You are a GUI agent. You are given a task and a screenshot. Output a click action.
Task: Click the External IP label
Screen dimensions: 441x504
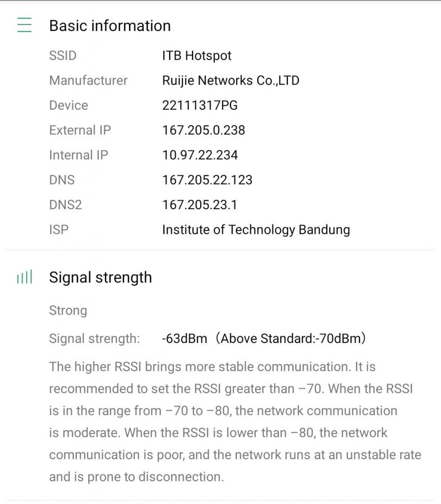80,130
